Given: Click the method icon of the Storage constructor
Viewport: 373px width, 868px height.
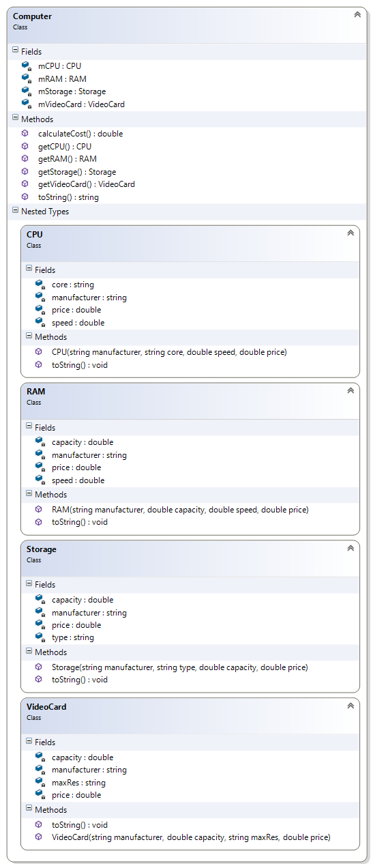Looking at the screenshot, I should [x=39, y=667].
